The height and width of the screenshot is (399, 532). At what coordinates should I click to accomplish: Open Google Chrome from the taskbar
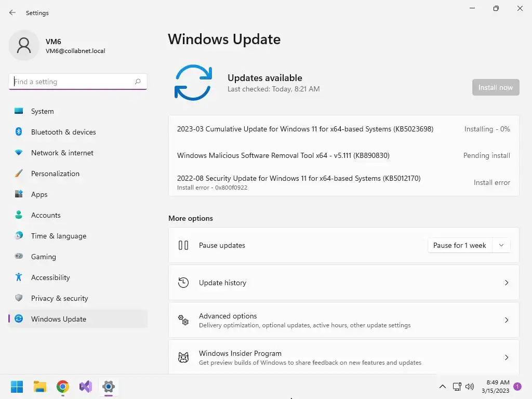[63, 387]
